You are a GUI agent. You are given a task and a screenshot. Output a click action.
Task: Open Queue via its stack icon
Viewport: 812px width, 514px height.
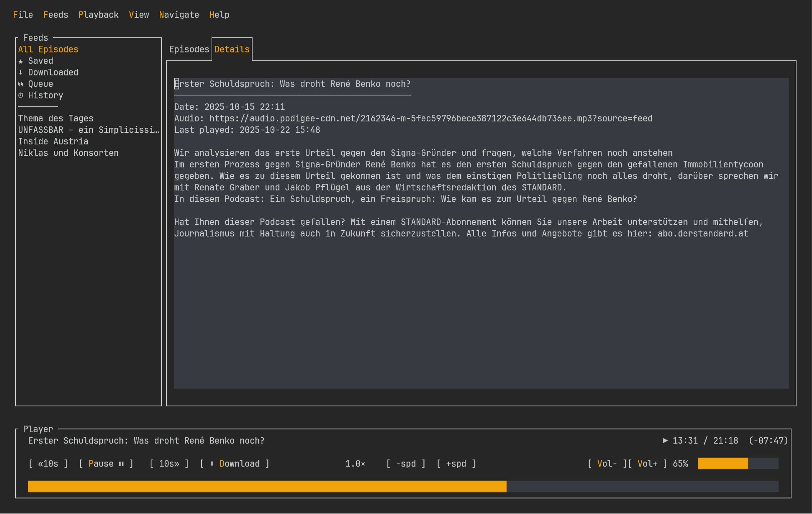[21, 84]
